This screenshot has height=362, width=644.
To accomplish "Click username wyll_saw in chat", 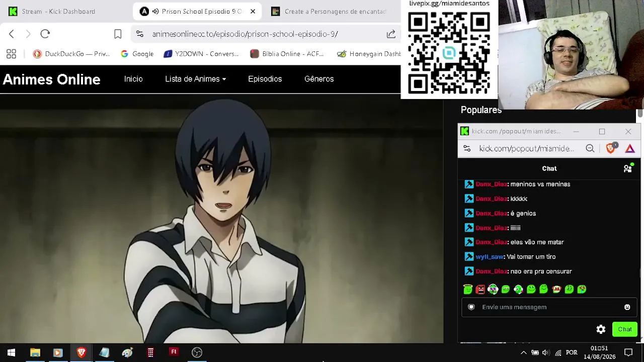I will coord(490,256).
